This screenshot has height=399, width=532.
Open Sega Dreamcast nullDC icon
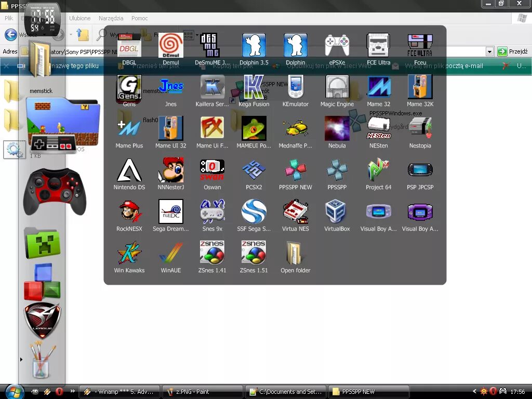(x=170, y=212)
